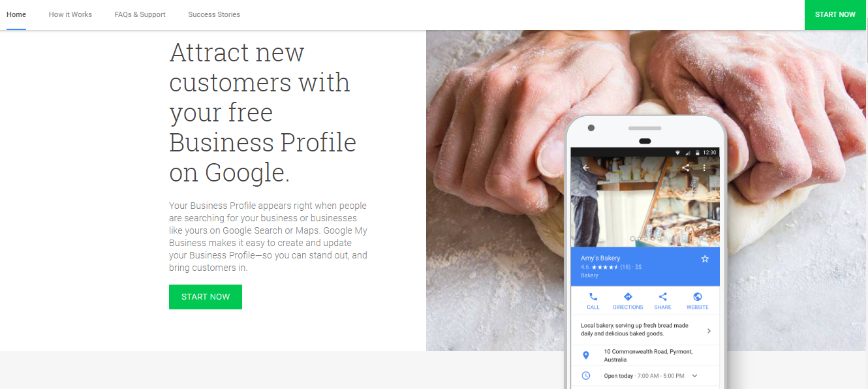Expand the opening hours chevron
Image resolution: width=868 pixels, height=389 pixels.
click(694, 376)
